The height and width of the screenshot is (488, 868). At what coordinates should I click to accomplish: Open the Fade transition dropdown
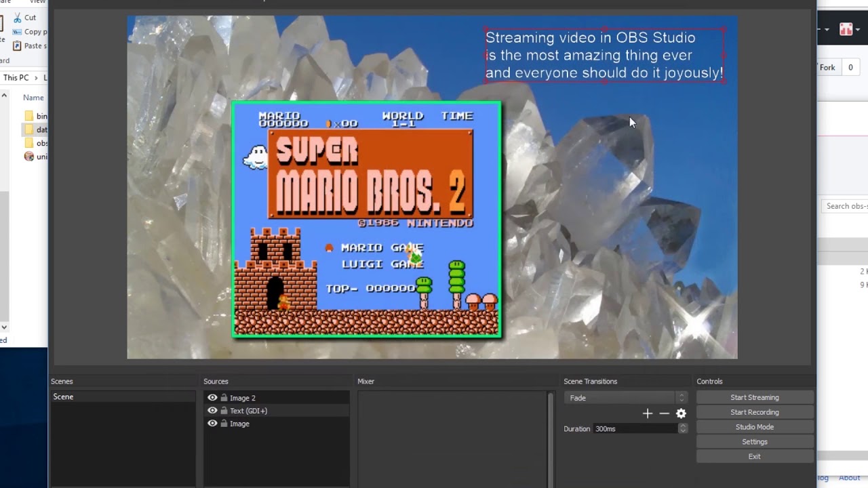click(626, 398)
